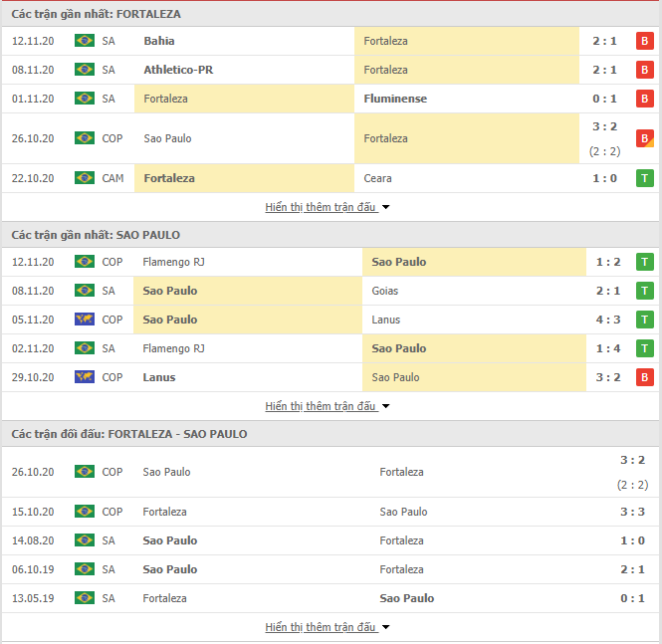Image resolution: width=662 pixels, height=644 pixels.
Task: Select 1 : 0 score of Fortaleza vs Ceara
Action: (x=604, y=178)
